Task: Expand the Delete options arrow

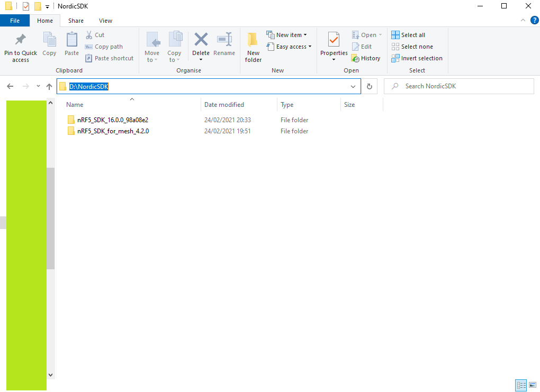Action: pyautogui.click(x=201, y=60)
